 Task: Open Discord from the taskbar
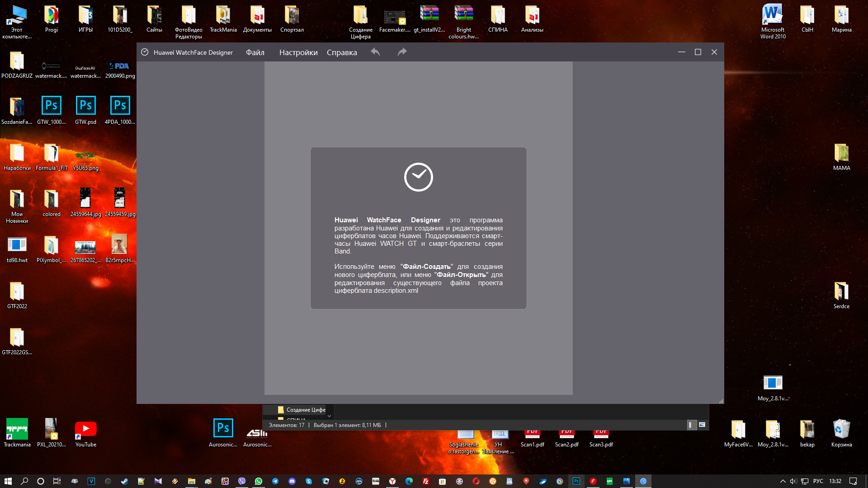(x=292, y=481)
